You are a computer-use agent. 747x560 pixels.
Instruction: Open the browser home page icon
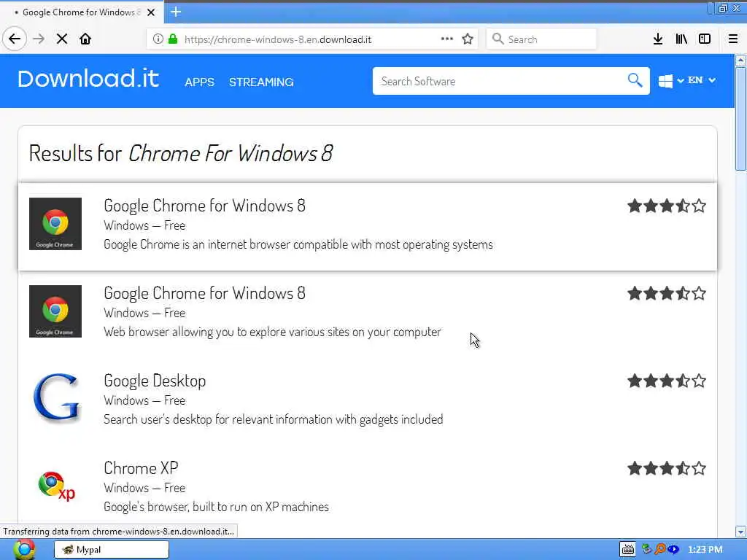[x=85, y=39]
